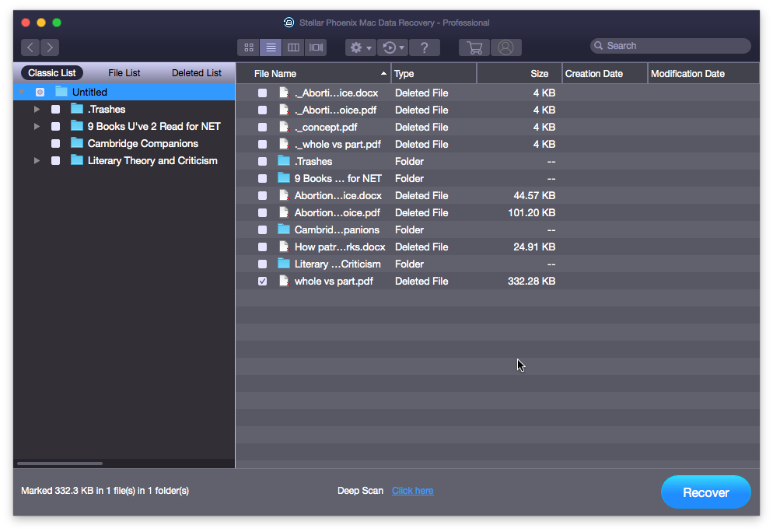Select the Untitled volume folder icon
The height and width of the screenshot is (532, 773).
(x=61, y=92)
